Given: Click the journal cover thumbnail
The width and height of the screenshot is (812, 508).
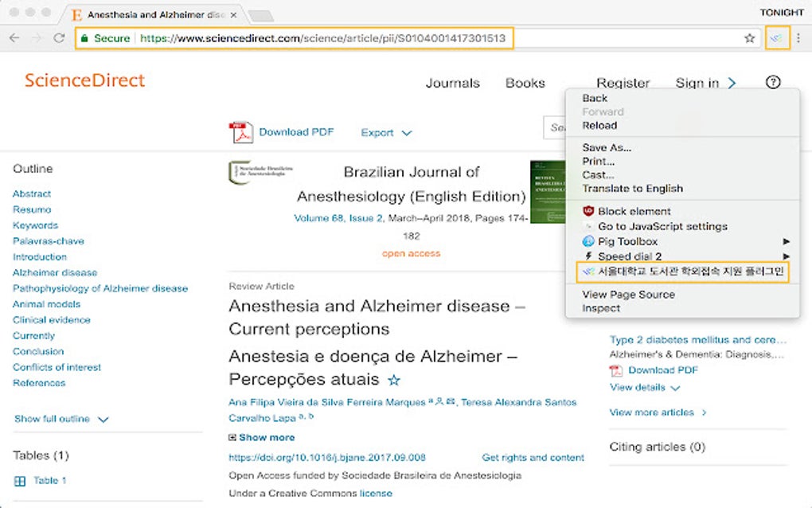Looking at the screenshot, I should click(547, 192).
